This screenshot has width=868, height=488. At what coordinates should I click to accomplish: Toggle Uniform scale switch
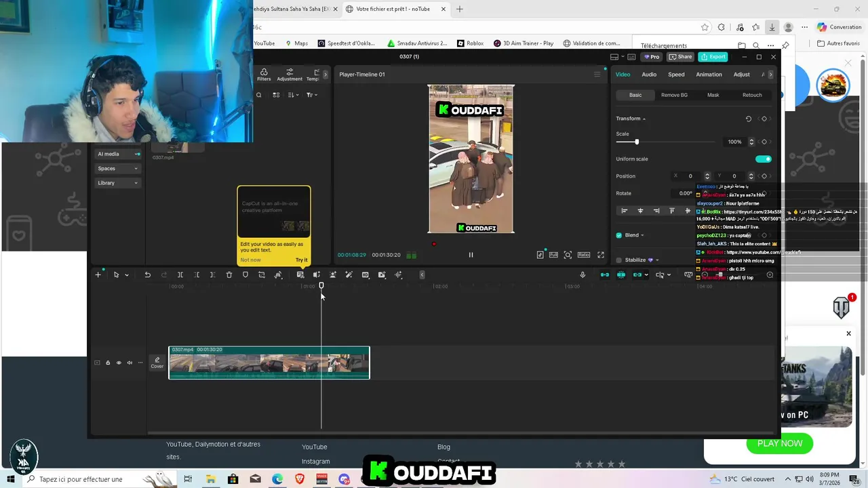click(x=764, y=159)
